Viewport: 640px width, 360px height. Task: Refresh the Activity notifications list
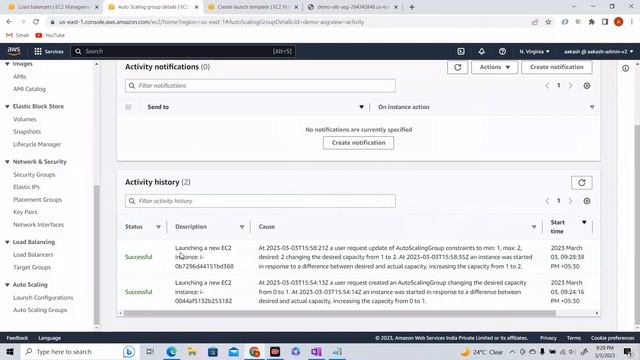click(x=457, y=67)
